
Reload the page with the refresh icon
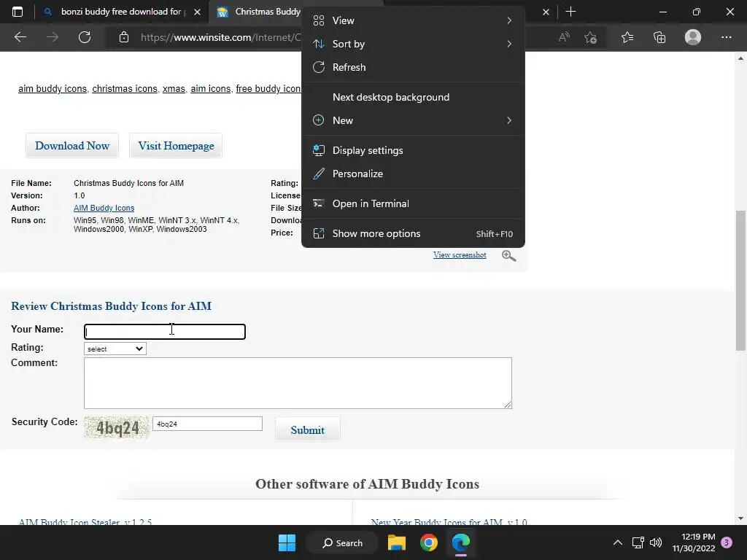pyautogui.click(x=85, y=37)
